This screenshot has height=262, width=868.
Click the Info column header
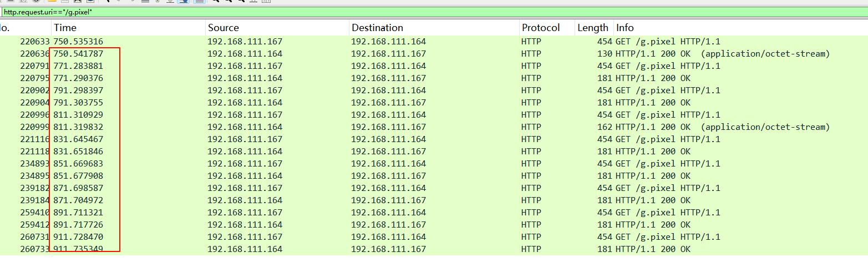[625, 28]
